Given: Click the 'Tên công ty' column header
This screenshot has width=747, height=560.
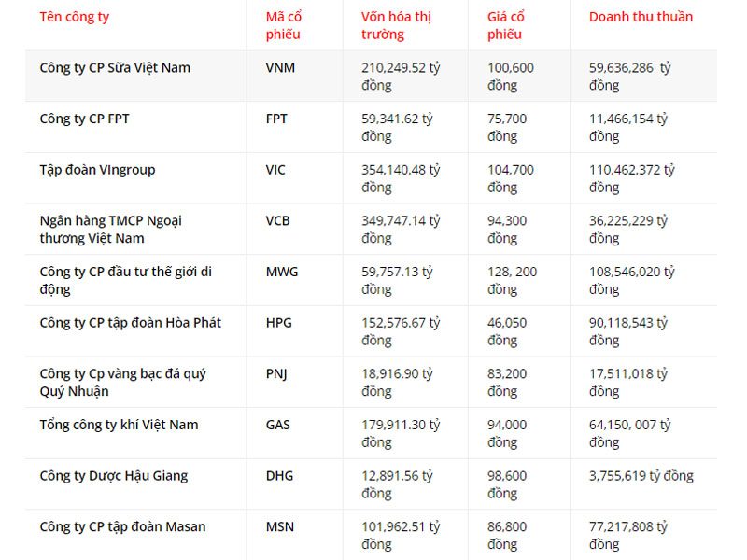Looking at the screenshot, I should click(x=75, y=17).
